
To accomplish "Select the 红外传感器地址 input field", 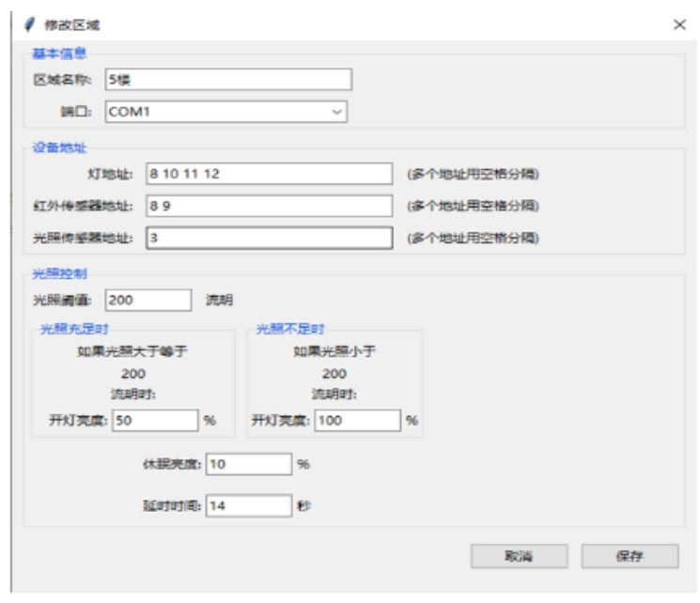I will 267,207.
